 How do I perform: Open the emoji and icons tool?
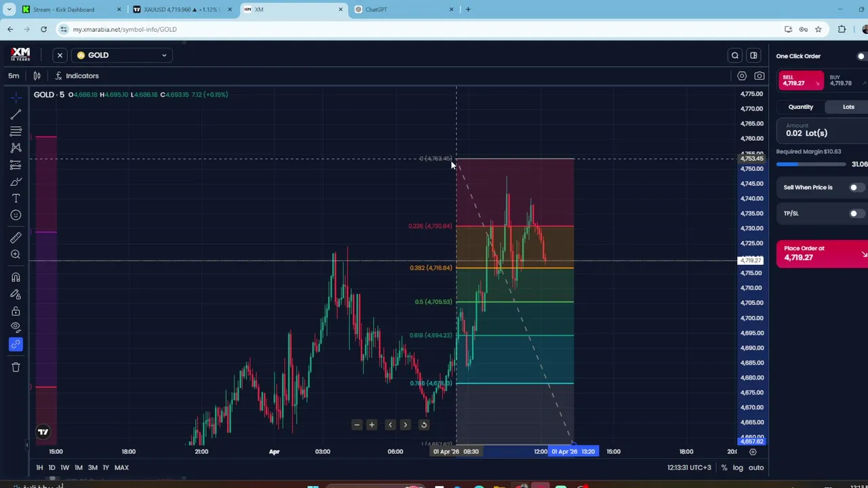tap(16, 216)
